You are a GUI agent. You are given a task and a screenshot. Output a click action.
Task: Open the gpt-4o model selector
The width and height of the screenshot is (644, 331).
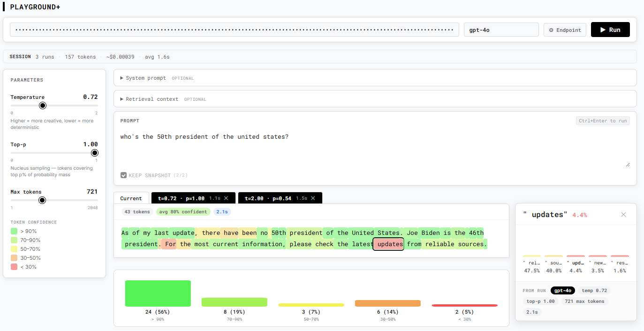(501, 29)
